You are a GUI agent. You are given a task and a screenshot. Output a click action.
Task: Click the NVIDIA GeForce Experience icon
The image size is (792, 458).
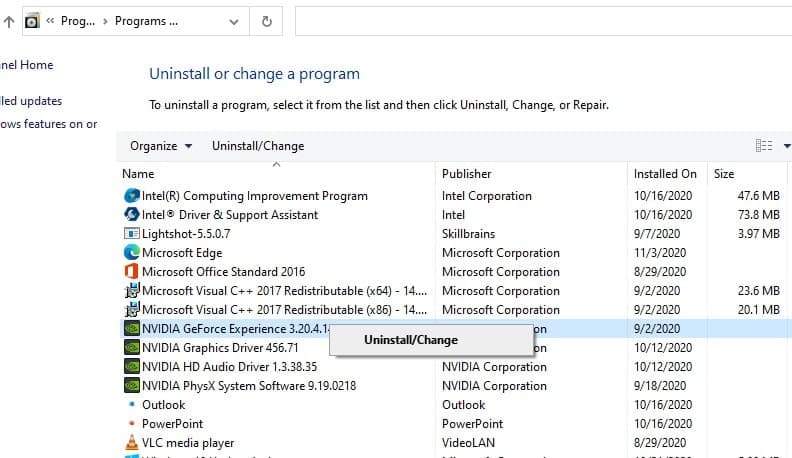[x=132, y=328]
